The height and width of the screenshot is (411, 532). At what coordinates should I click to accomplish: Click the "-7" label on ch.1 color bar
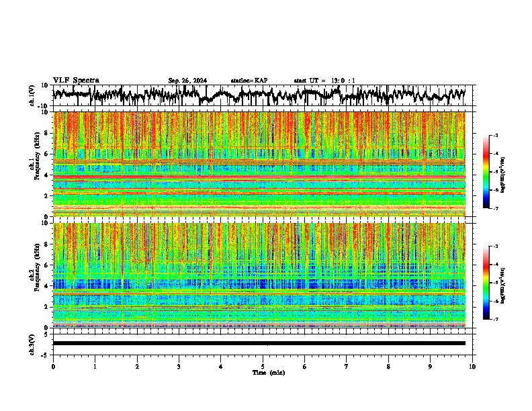(x=496, y=208)
